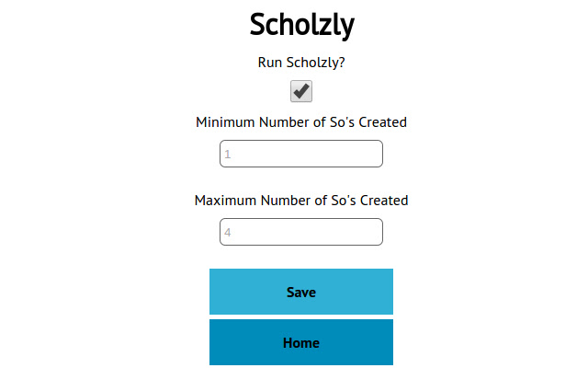Focus the Minimum Number of So's input
Image resolution: width=588 pixels, height=368 pixels.
click(x=301, y=154)
